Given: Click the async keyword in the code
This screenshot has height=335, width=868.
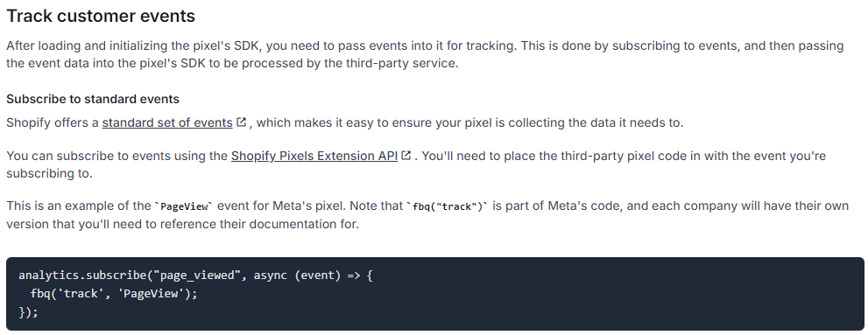Looking at the screenshot, I should (x=270, y=276).
